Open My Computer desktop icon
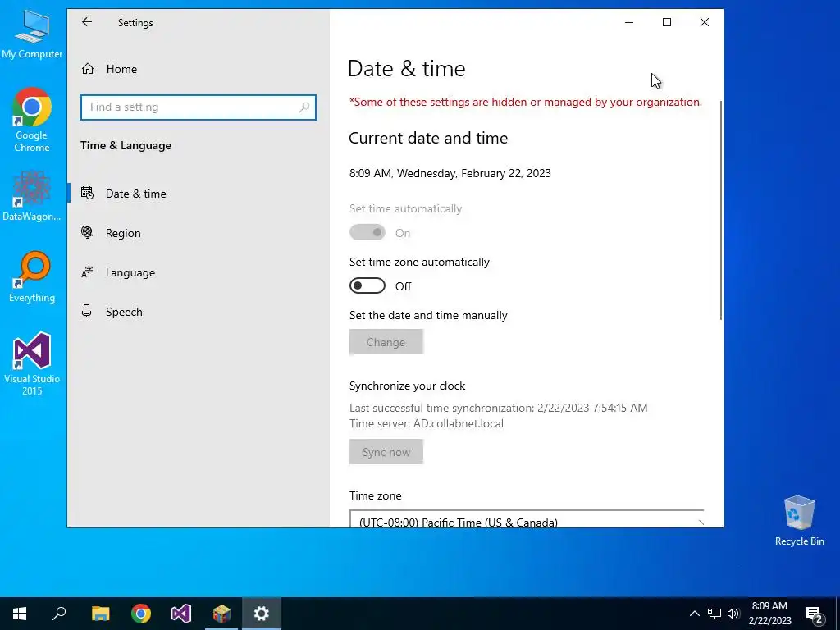840x630 pixels. (x=32, y=34)
